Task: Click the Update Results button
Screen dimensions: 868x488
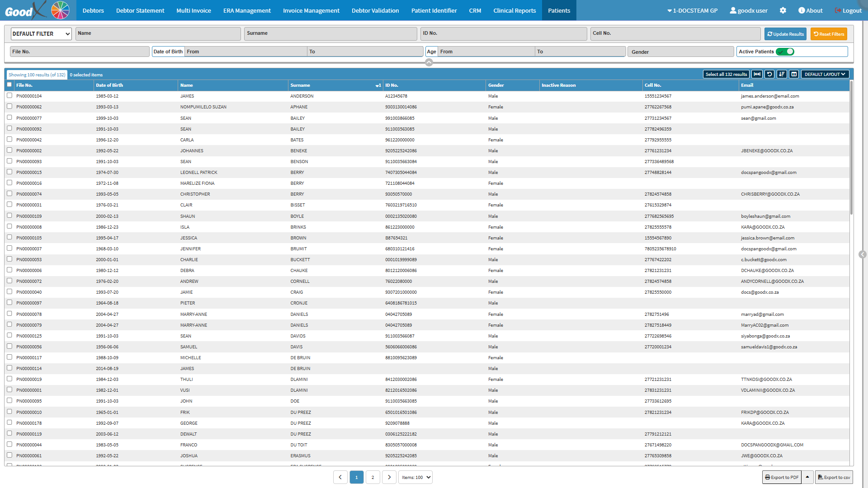Action: point(785,34)
